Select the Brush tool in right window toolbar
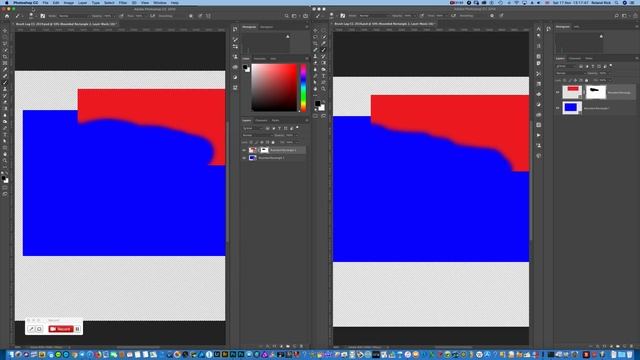The height and width of the screenshot is (360, 640). [324, 49]
